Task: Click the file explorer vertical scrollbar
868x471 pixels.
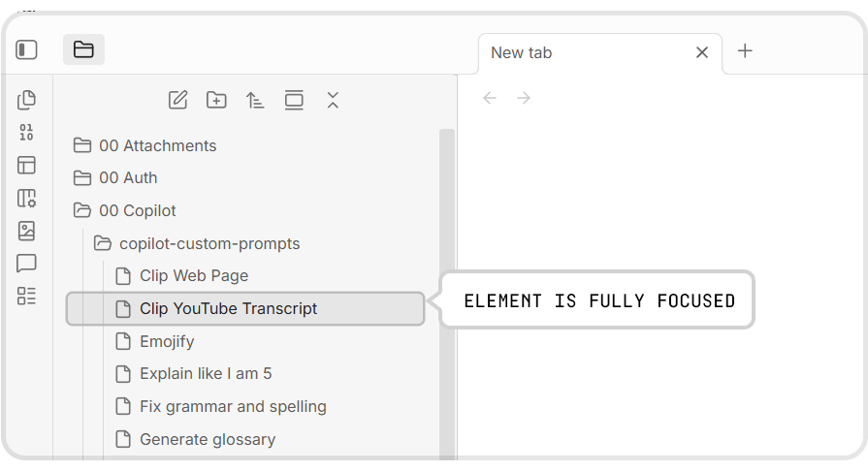Action: coord(446,291)
